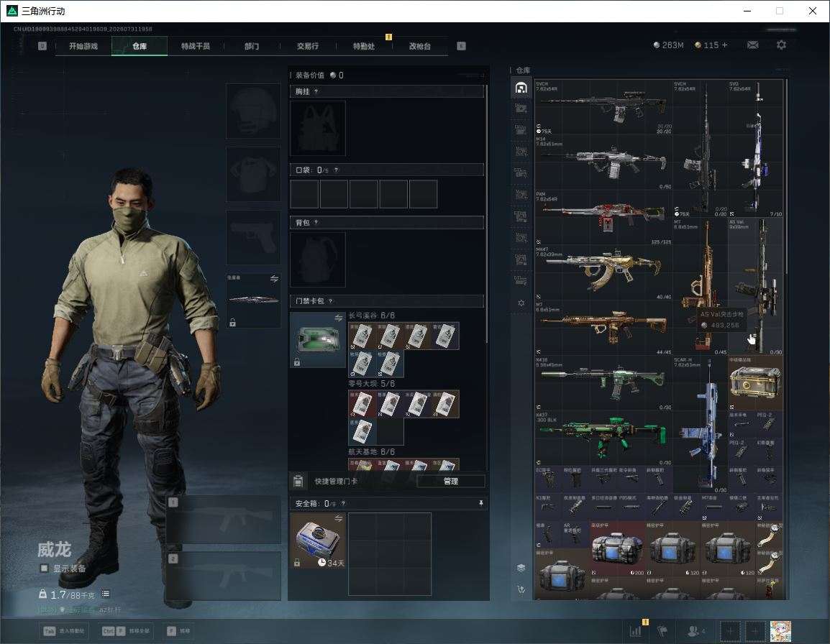
Task: Select the M14 rifle in warehouse
Action: click(603, 162)
